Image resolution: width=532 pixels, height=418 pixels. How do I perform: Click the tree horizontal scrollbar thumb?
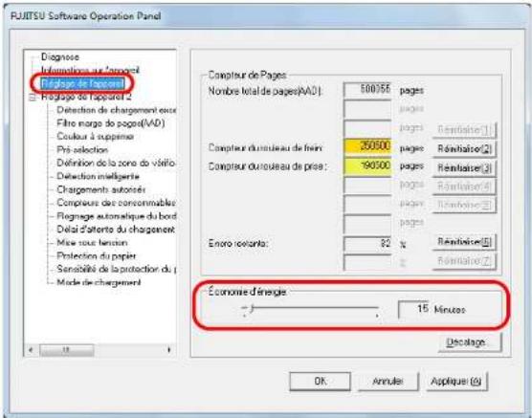point(67,350)
